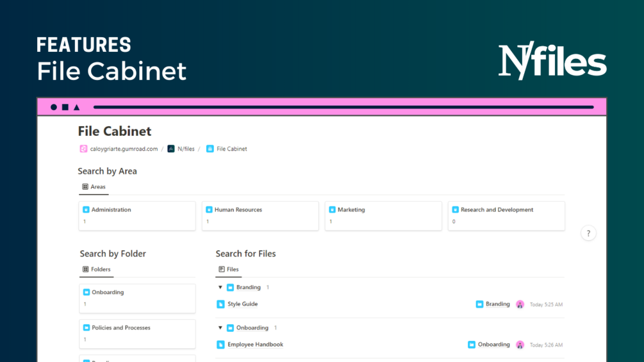The height and width of the screenshot is (362, 644).
Task: Click the Human Resources card icon
Action: pos(209,210)
